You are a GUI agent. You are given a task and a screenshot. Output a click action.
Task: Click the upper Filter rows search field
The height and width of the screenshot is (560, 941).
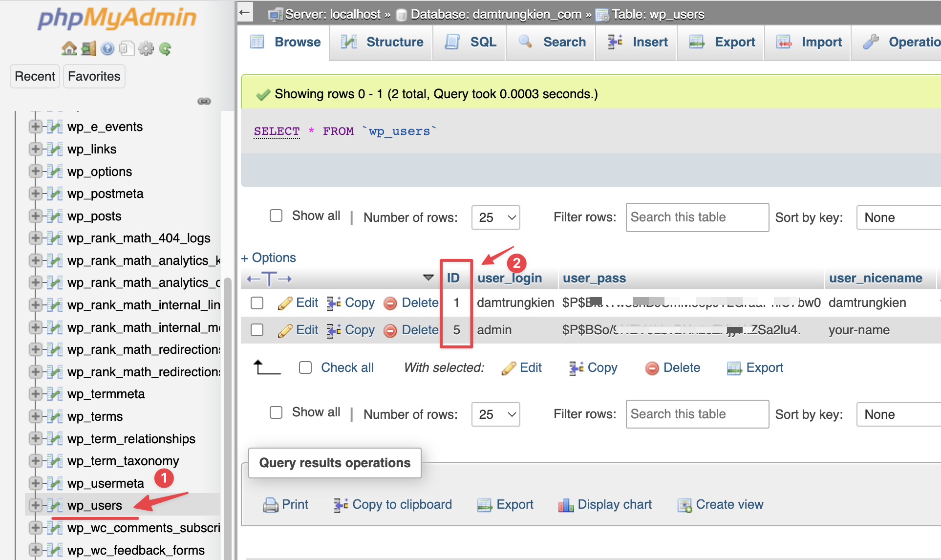click(697, 217)
